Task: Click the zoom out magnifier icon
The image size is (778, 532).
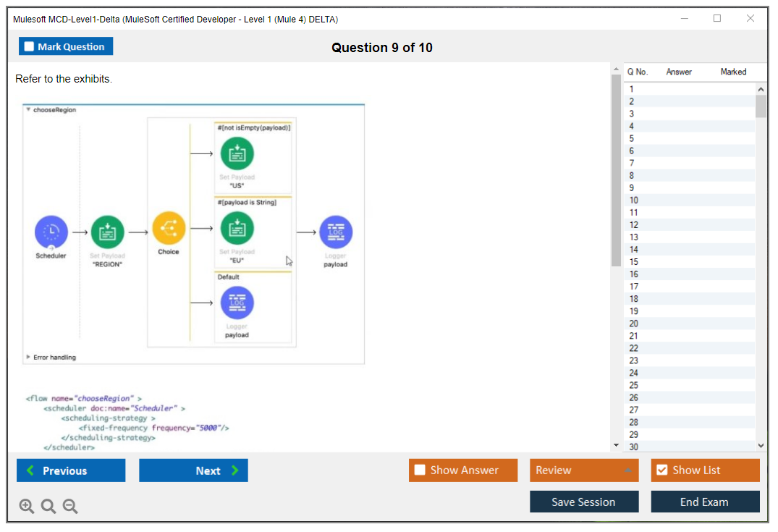Action: click(x=70, y=507)
